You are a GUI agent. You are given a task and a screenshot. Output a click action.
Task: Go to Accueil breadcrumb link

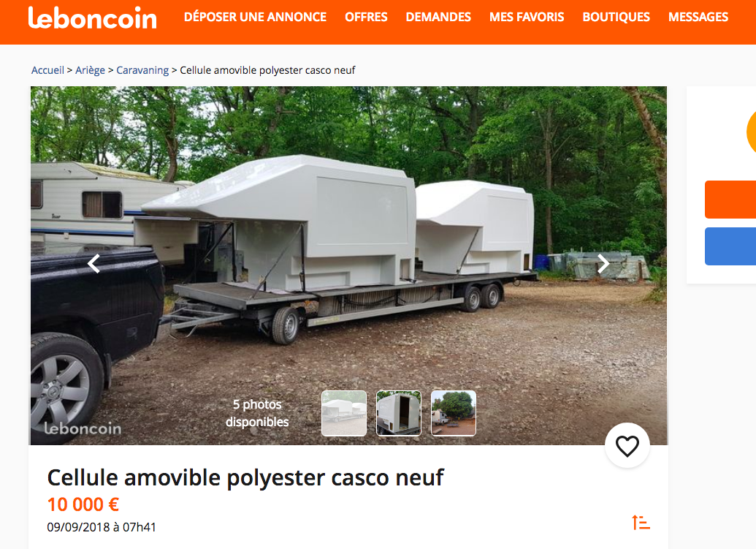coord(47,70)
